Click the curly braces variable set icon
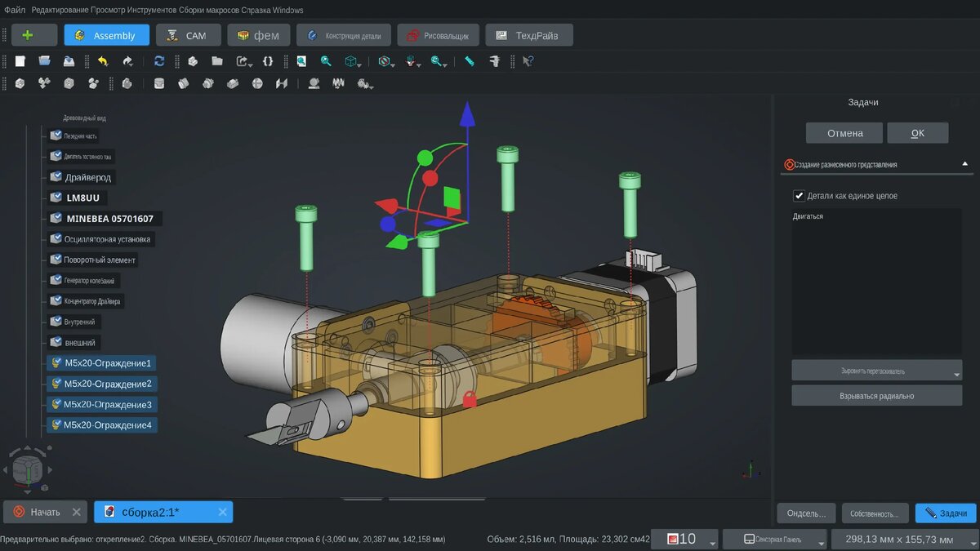Image resolution: width=980 pixels, height=551 pixels. tap(268, 61)
